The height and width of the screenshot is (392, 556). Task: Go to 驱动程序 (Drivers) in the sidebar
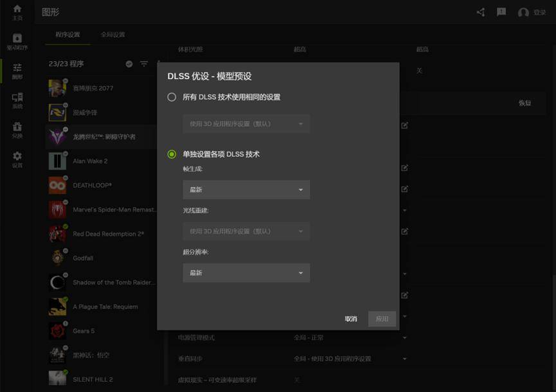pos(17,42)
